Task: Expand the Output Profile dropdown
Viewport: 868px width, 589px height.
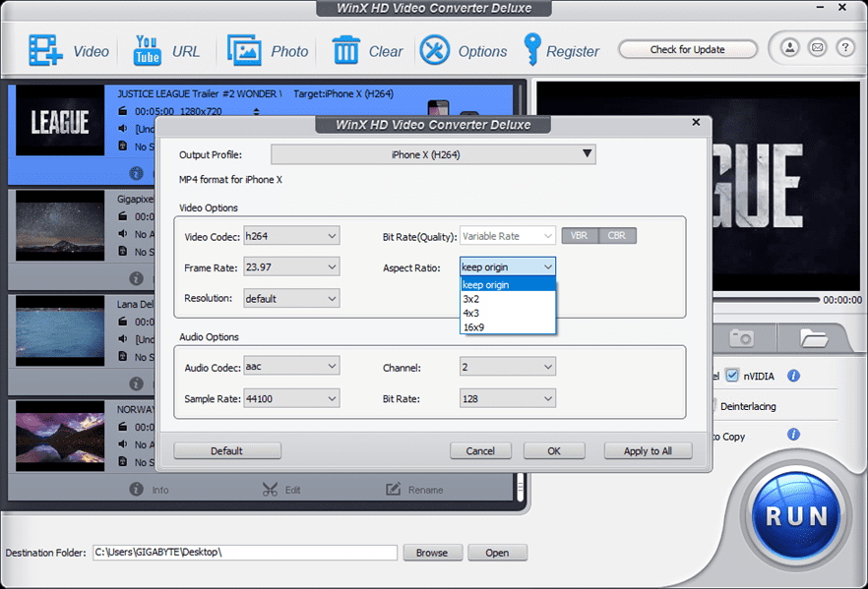Action: point(433,154)
